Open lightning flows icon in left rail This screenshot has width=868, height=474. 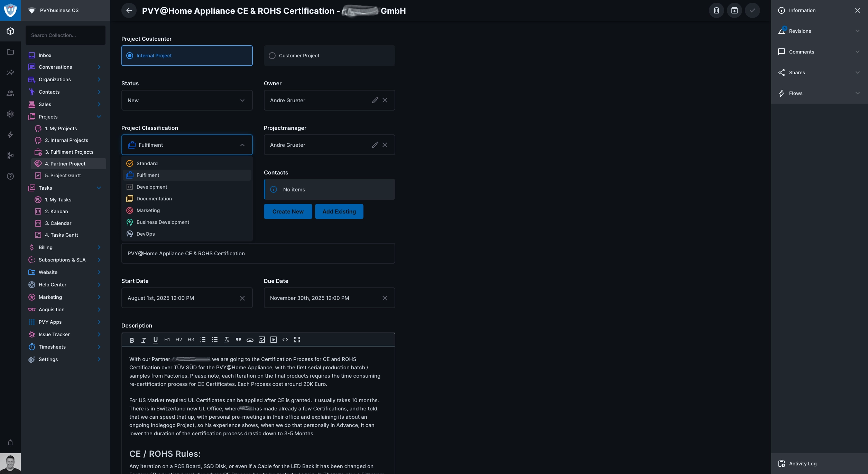coord(10,135)
